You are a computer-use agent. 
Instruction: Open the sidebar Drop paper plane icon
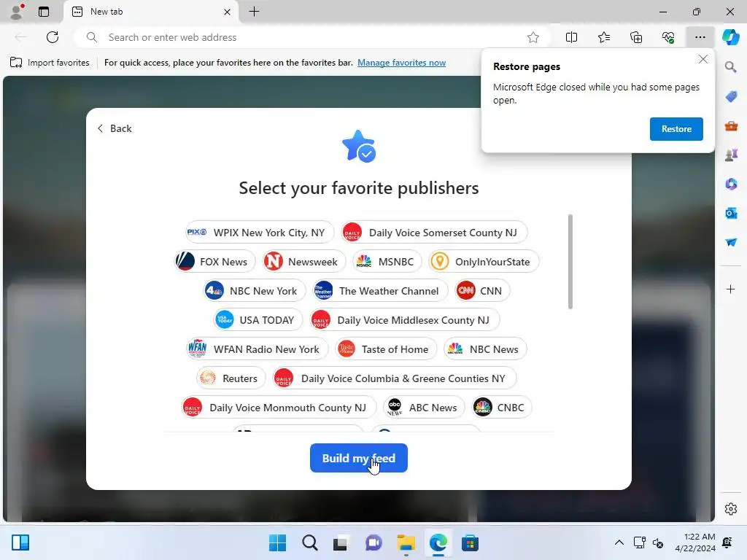(731, 242)
